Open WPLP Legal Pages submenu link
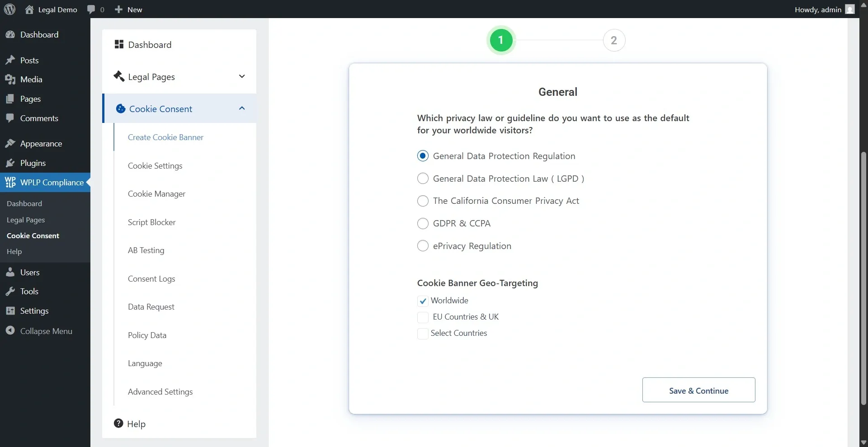The height and width of the screenshot is (447, 868). [x=26, y=220]
